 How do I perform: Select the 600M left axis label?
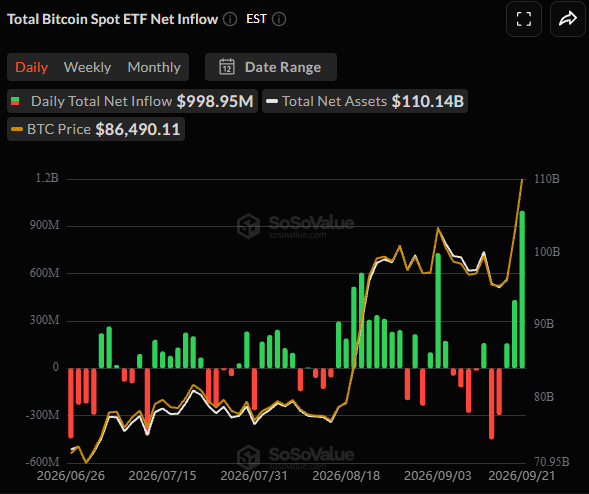tap(45, 273)
